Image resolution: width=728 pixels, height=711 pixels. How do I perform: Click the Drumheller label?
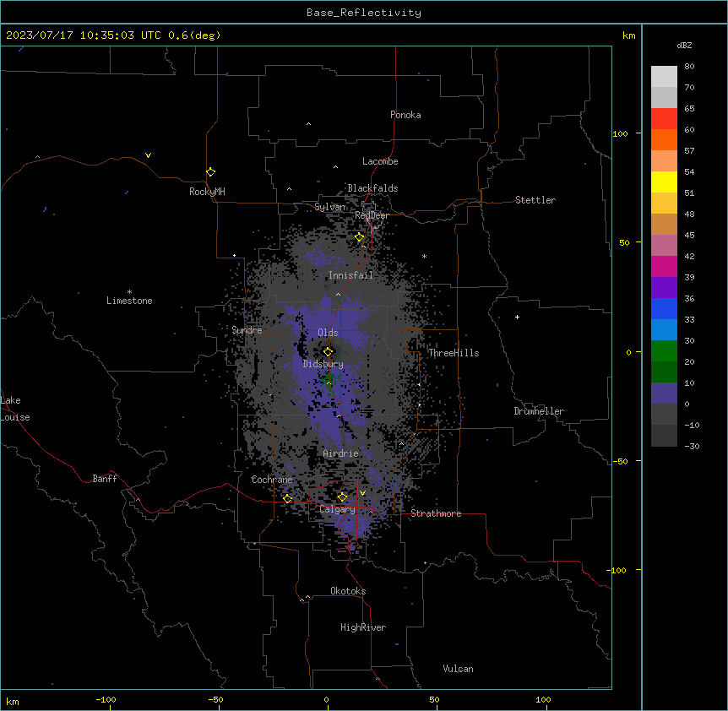(539, 411)
